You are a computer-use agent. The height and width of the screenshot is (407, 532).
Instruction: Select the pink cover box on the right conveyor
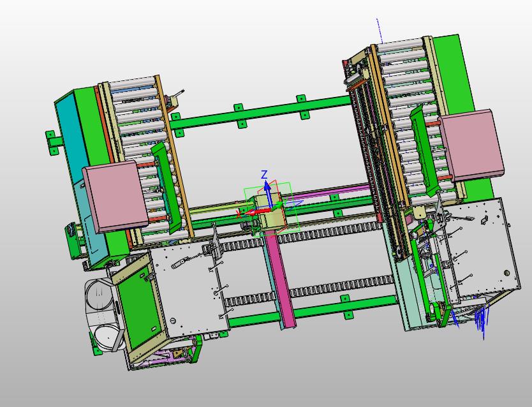471,145
